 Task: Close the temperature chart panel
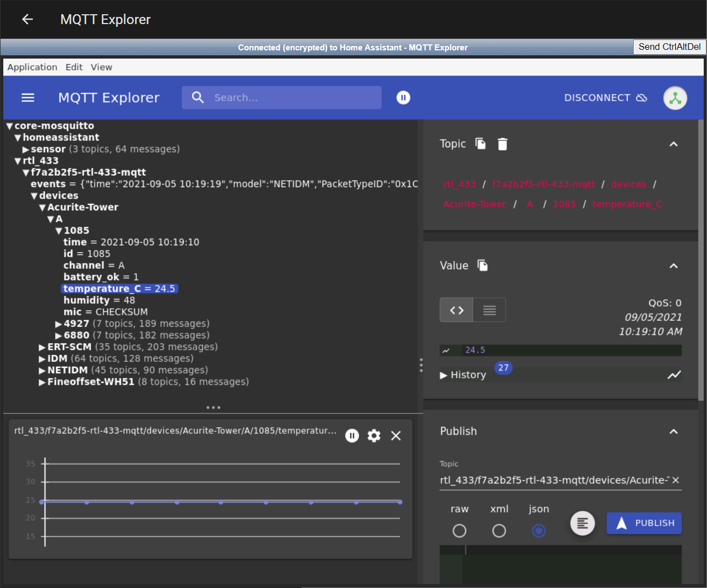point(396,436)
